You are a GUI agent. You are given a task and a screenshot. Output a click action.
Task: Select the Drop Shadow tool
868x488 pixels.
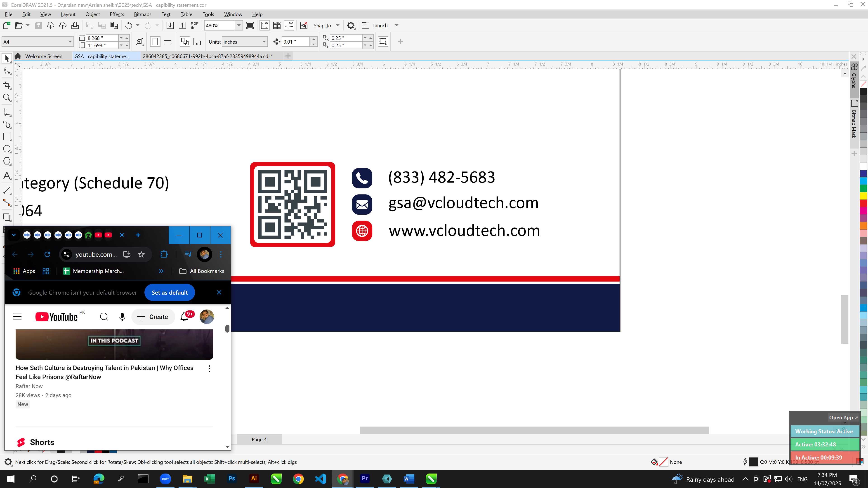point(7,217)
